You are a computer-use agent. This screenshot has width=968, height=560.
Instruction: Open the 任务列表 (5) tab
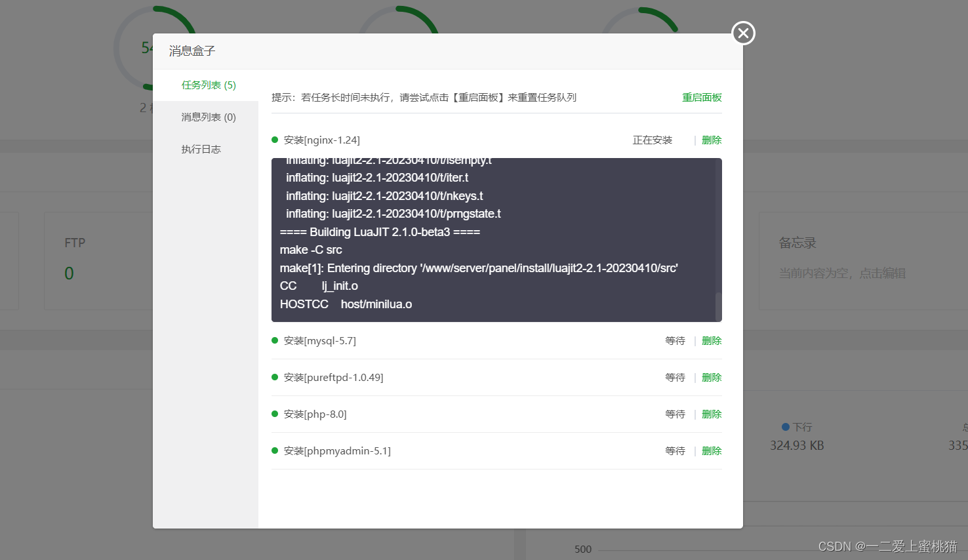pyautogui.click(x=209, y=85)
